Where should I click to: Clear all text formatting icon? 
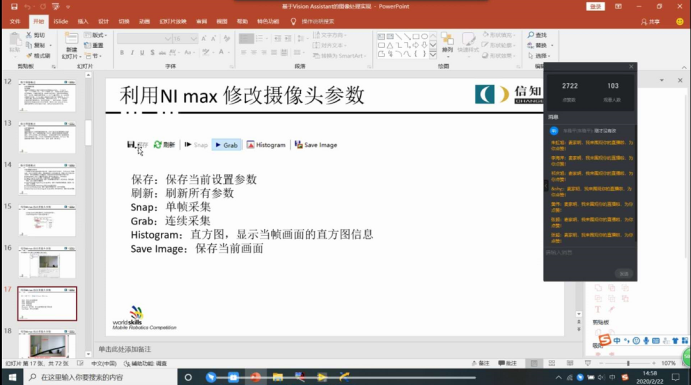[x=227, y=39]
